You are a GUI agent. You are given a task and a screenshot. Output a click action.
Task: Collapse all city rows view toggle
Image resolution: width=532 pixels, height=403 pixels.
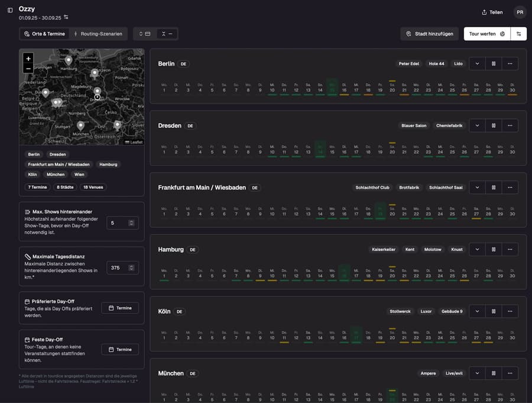167,34
